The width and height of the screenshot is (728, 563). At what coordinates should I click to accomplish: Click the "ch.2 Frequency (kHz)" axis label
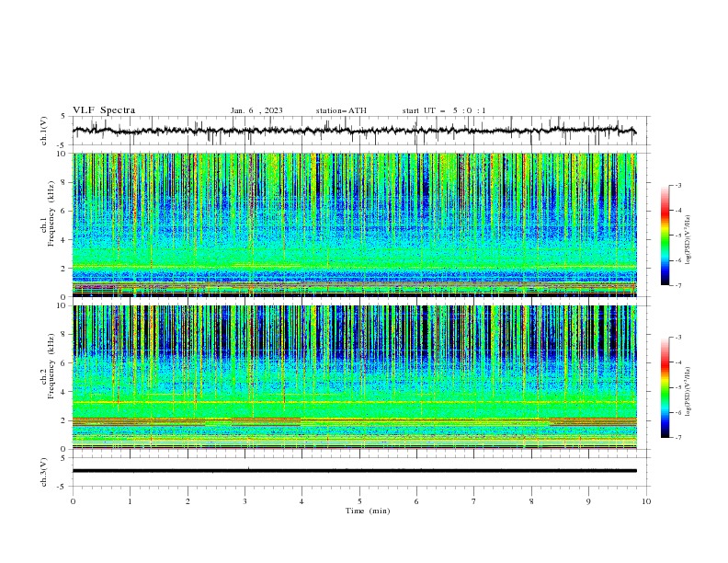coord(48,366)
